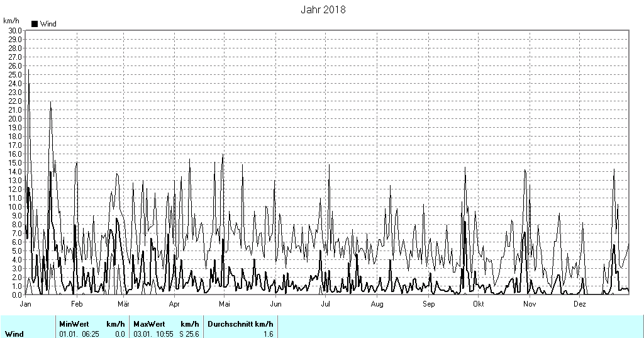Image resolution: width=644 pixels, height=338 pixels.
Task: Click the min timestamp '01.01. 06:25'
Action: tap(79, 334)
